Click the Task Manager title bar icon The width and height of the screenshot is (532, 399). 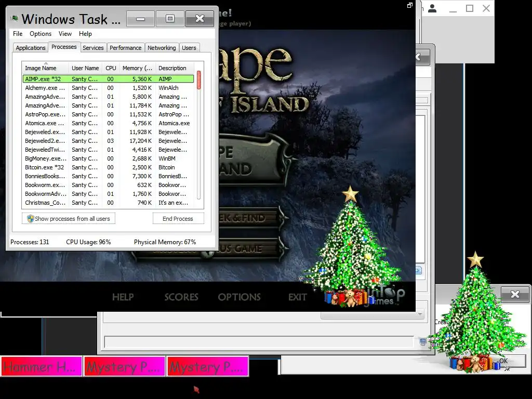14,18
